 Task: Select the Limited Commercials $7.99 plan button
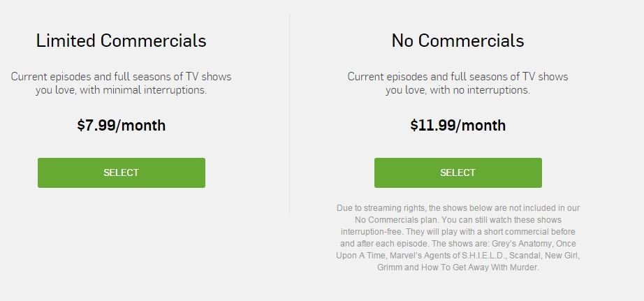[x=121, y=173]
